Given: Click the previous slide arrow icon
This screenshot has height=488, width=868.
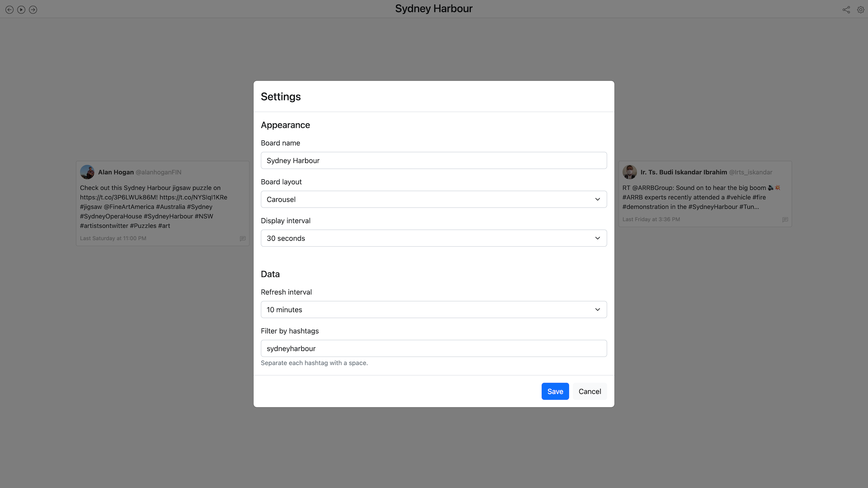Looking at the screenshot, I should pos(9,9).
